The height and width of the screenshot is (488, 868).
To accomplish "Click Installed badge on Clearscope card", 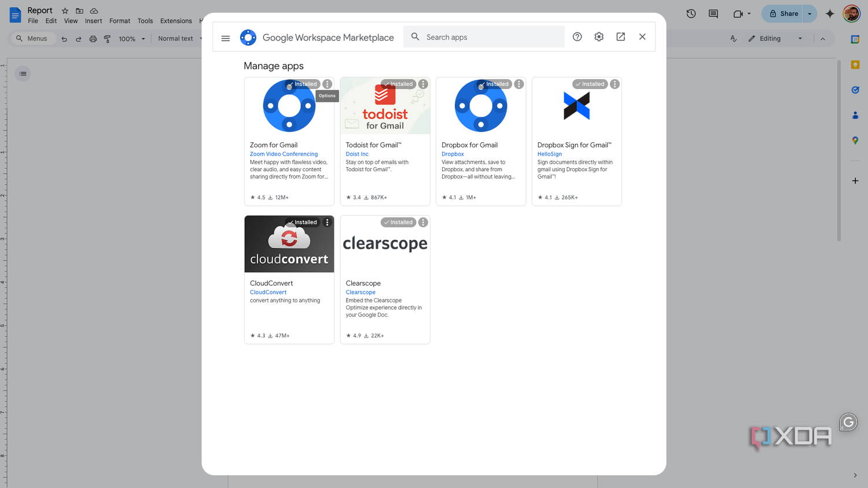I will tap(398, 223).
